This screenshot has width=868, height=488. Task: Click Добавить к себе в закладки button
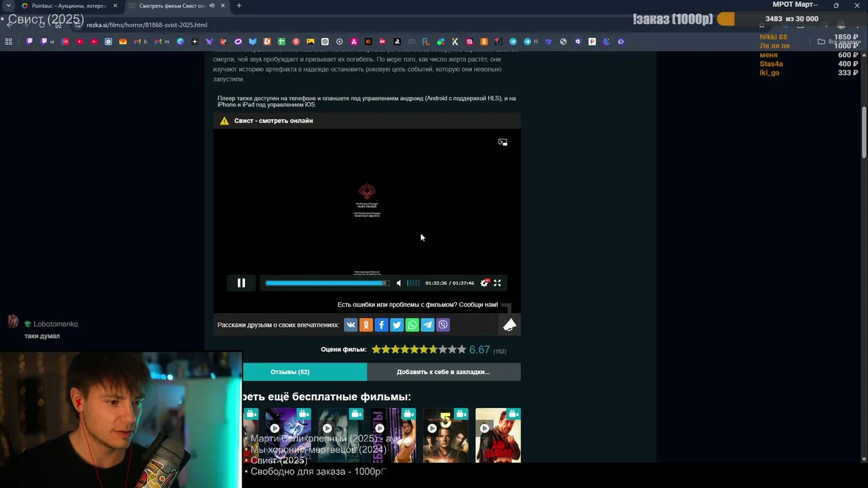pos(443,371)
